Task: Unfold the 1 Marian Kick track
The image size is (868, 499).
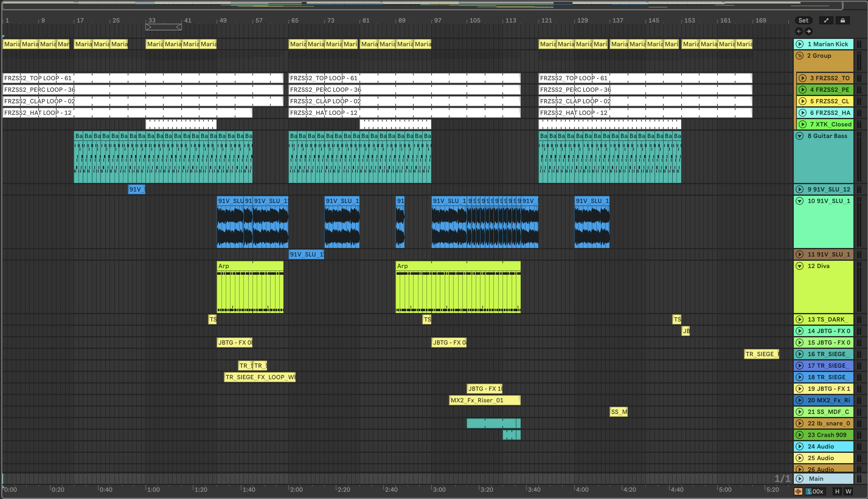Action: pyautogui.click(x=799, y=44)
